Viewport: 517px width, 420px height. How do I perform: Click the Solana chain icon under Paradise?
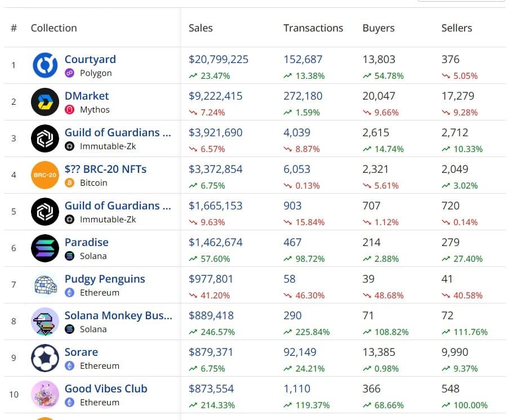[x=69, y=256]
